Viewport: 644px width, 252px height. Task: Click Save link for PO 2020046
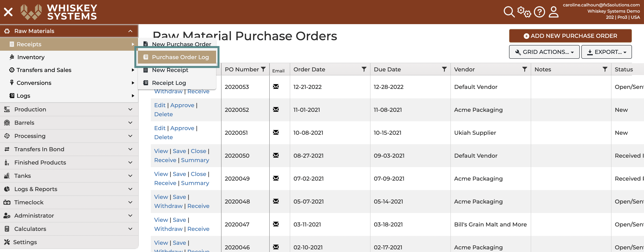tap(179, 243)
